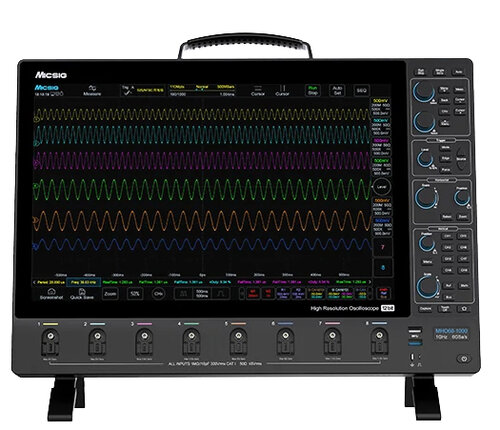Click the Horizontal Position knob

pyautogui.click(x=462, y=197)
